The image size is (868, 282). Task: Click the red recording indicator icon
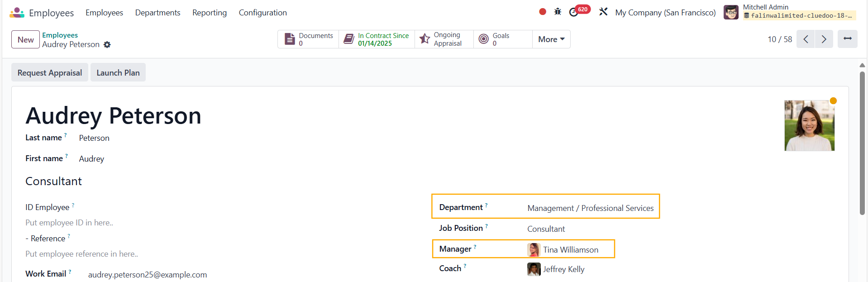pos(543,12)
